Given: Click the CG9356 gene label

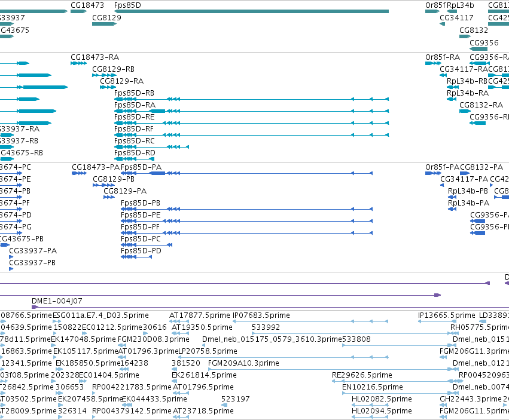Looking at the screenshot, I should tap(484, 43).
